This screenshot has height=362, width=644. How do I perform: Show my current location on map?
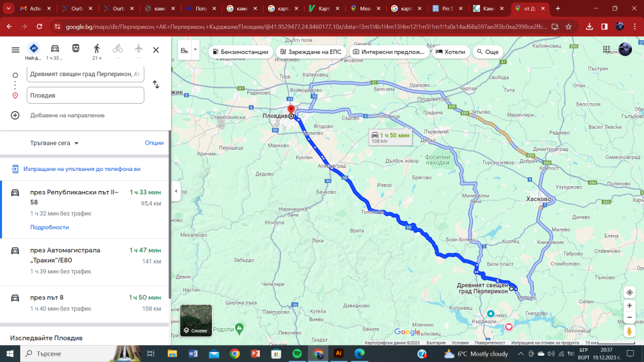click(629, 293)
